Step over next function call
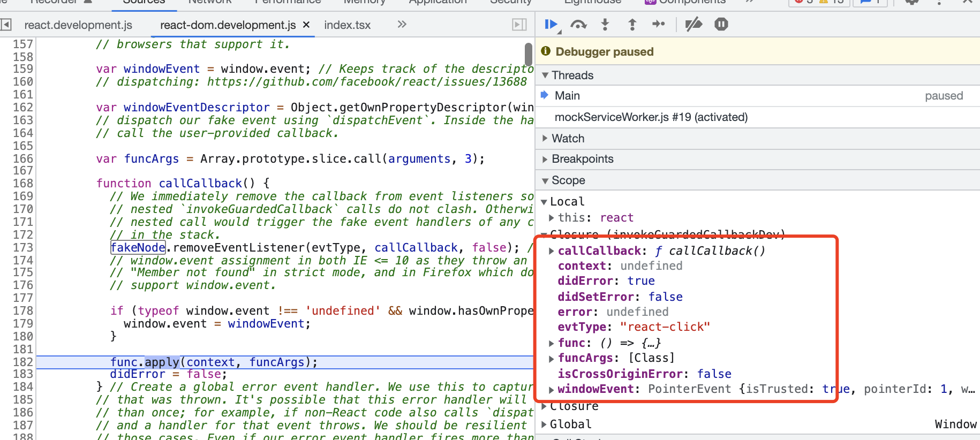 tap(578, 25)
